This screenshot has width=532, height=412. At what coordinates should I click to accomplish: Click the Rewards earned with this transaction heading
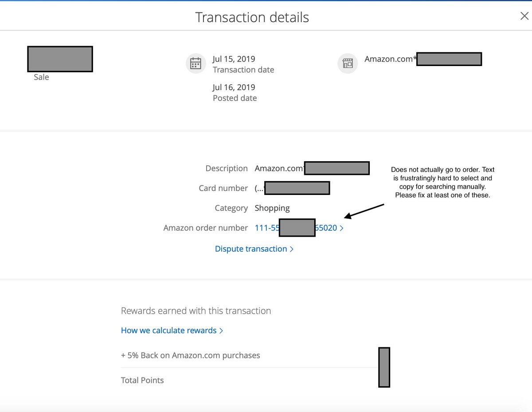coord(196,311)
